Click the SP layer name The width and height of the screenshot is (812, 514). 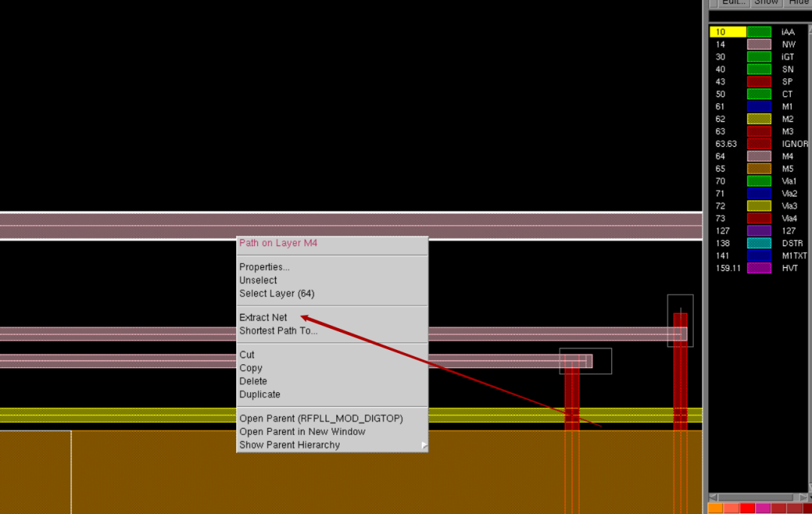(787, 82)
